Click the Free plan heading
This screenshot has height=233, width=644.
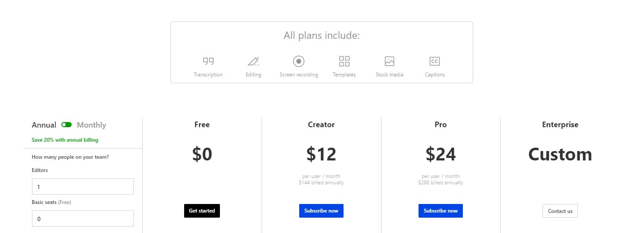pyautogui.click(x=202, y=125)
